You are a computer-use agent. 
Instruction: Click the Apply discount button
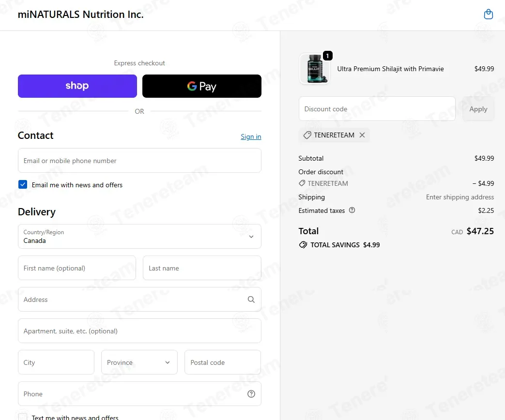[x=478, y=109]
